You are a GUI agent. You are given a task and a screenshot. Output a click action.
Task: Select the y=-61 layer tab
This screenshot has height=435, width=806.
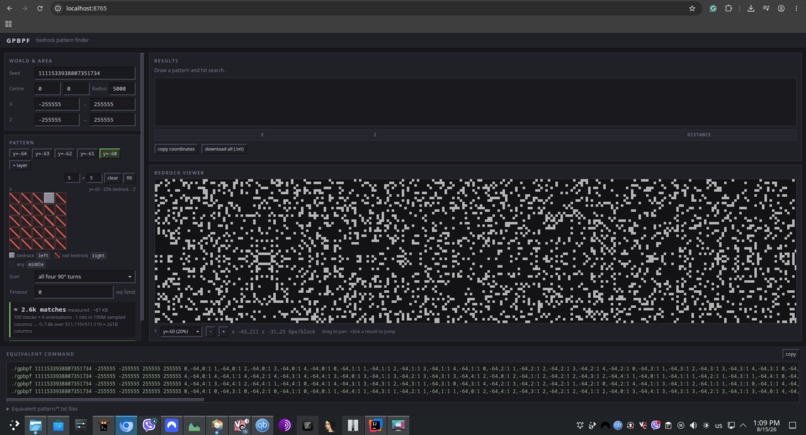tap(87, 153)
